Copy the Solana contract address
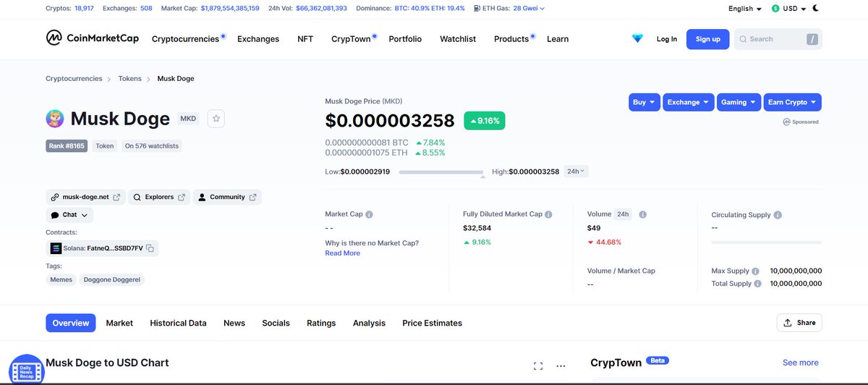This screenshot has height=385, width=868. point(150,248)
